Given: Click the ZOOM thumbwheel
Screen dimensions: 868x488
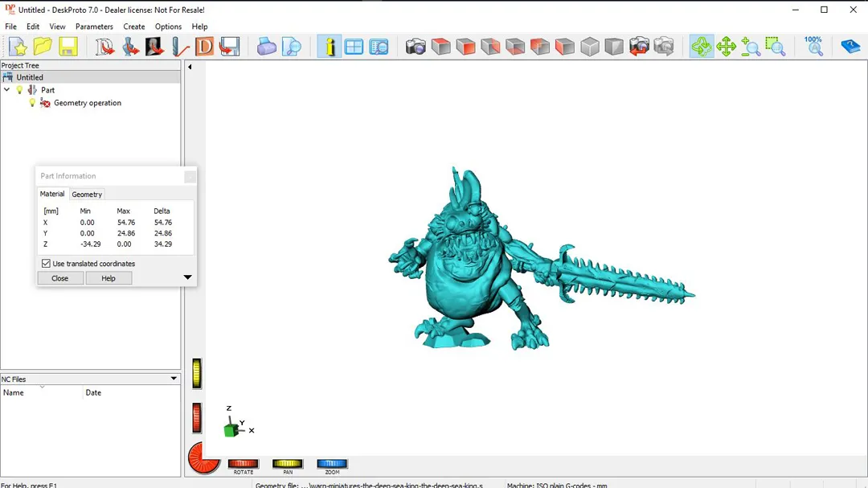Looking at the screenshot, I should click(332, 464).
